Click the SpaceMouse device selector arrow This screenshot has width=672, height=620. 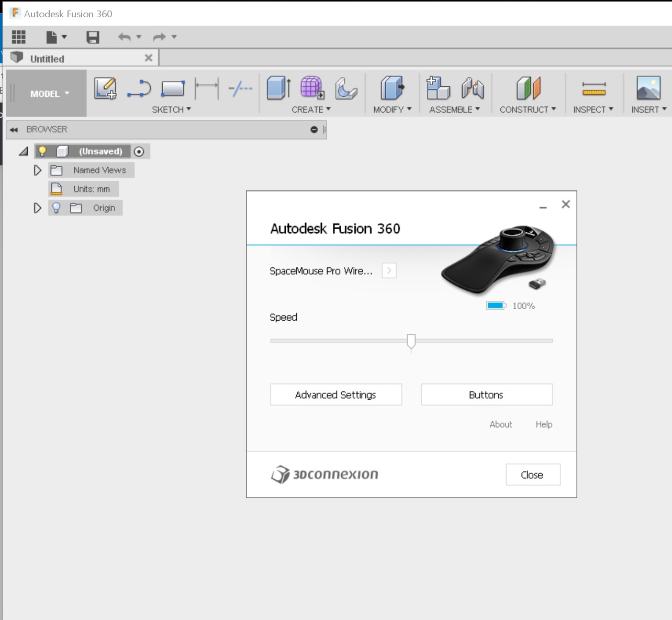pos(389,270)
